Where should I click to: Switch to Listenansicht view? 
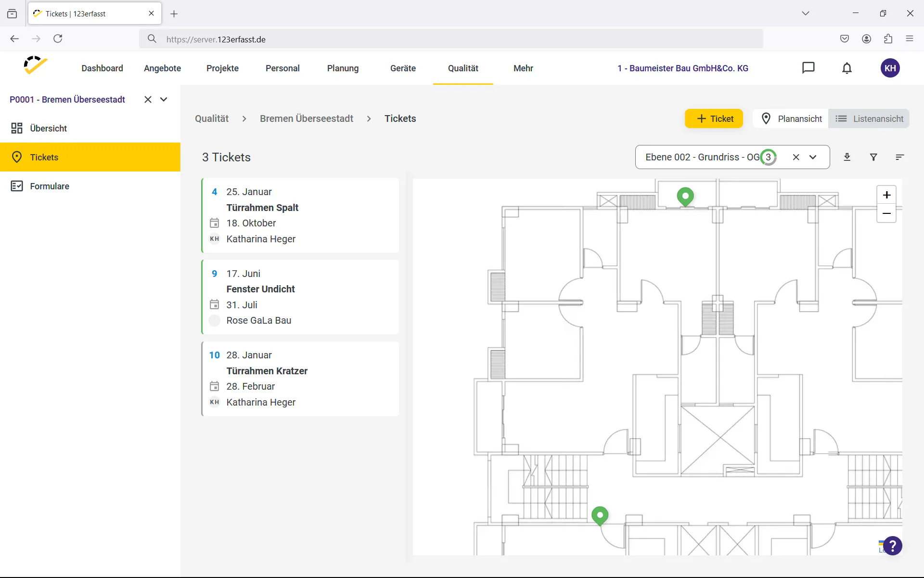pyautogui.click(x=869, y=118)
